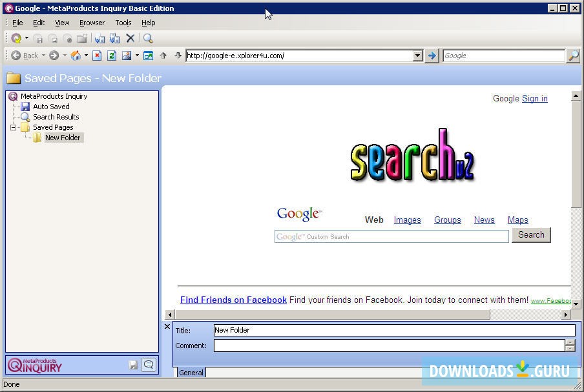Open Find Friends on Facebook link
Image resolution: width=584 pixels, height=392 pixels.
click(x=233, y=300)
